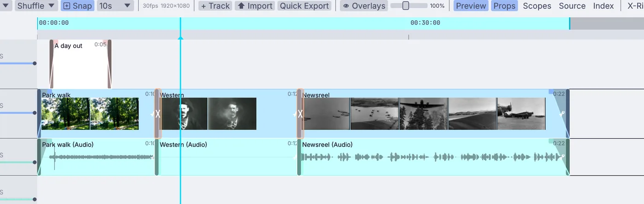The image size is (644, 204).
Task: Adjust the 100% zoom slider handle
Action: (406, 6)
